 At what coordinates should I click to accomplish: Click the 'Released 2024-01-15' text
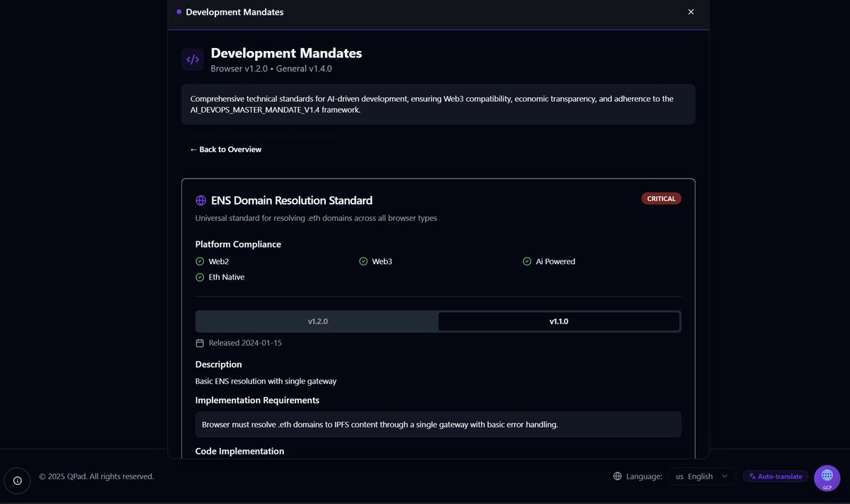click(x=245, y=343)
